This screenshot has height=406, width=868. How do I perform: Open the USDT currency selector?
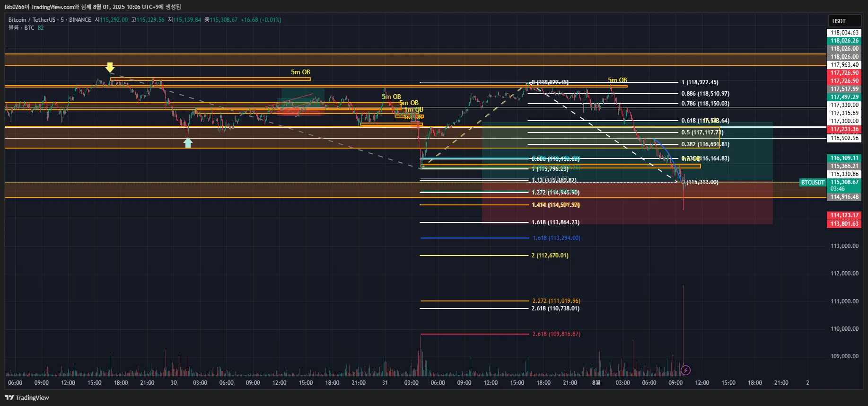(x=844, y=21)
